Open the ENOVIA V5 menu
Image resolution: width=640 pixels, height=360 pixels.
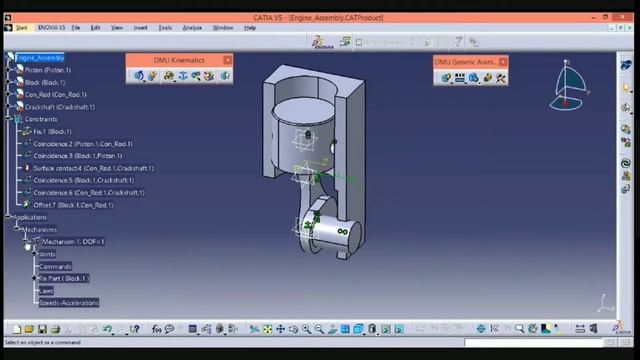51,28
